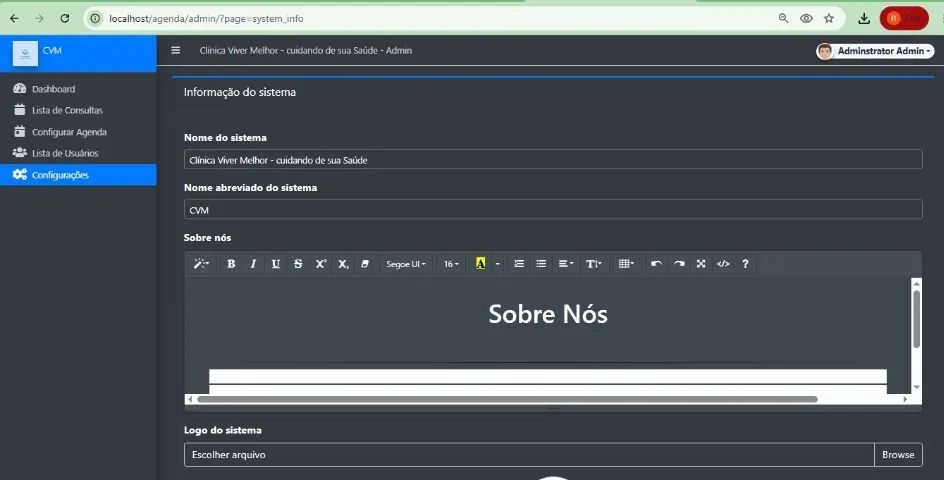Viewport: 944px width, 480px height.
Task: Click the Administrator avatar image
Action: [824, 51]
